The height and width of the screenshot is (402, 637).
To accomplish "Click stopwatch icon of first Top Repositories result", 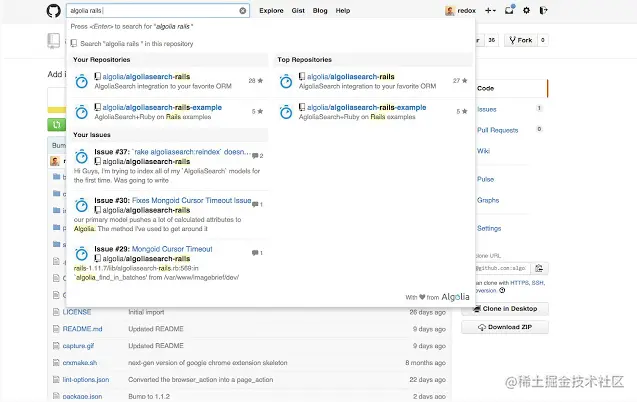I will (x=286, y=81).
